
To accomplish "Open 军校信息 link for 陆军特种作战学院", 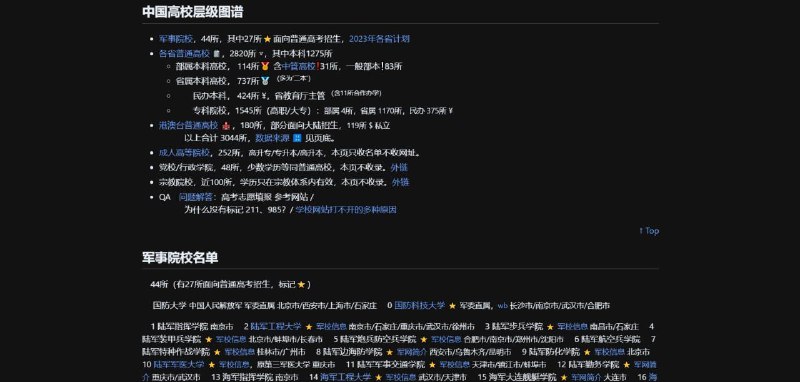I will [x=240, y=352].
